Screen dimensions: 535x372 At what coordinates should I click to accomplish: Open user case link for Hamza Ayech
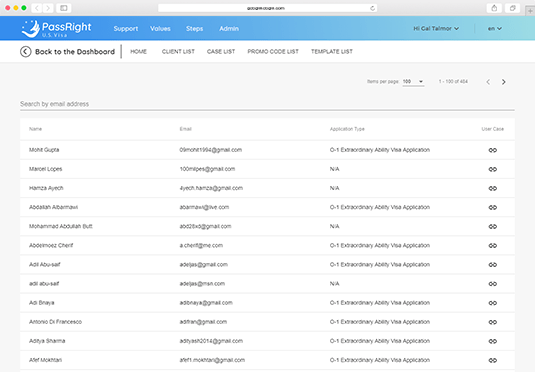click(x=492, y=188)
